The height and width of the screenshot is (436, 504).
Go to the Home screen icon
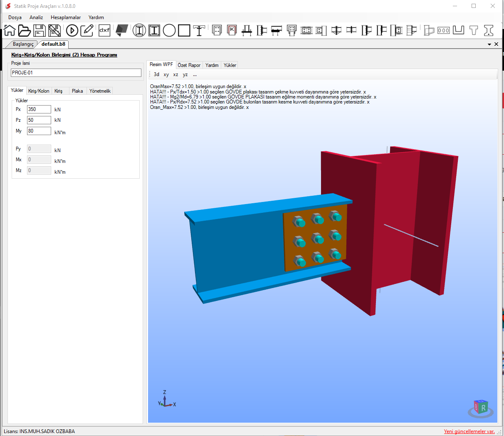click(9, 30)
